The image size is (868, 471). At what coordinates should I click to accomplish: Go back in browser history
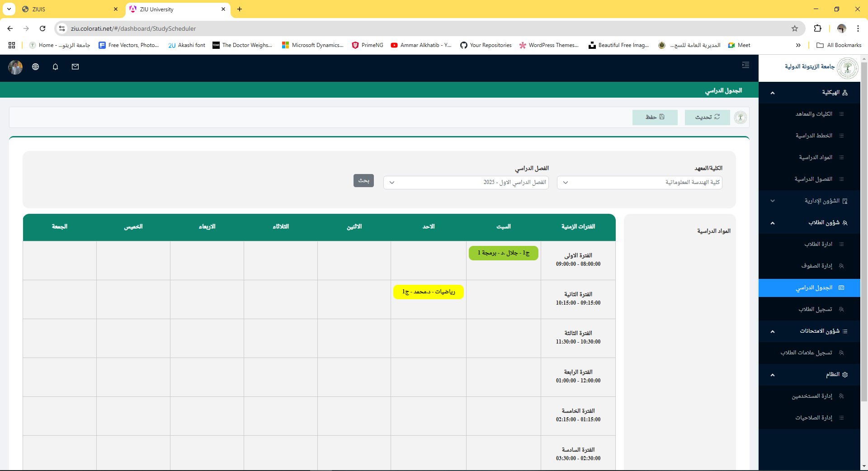(10, 28)
